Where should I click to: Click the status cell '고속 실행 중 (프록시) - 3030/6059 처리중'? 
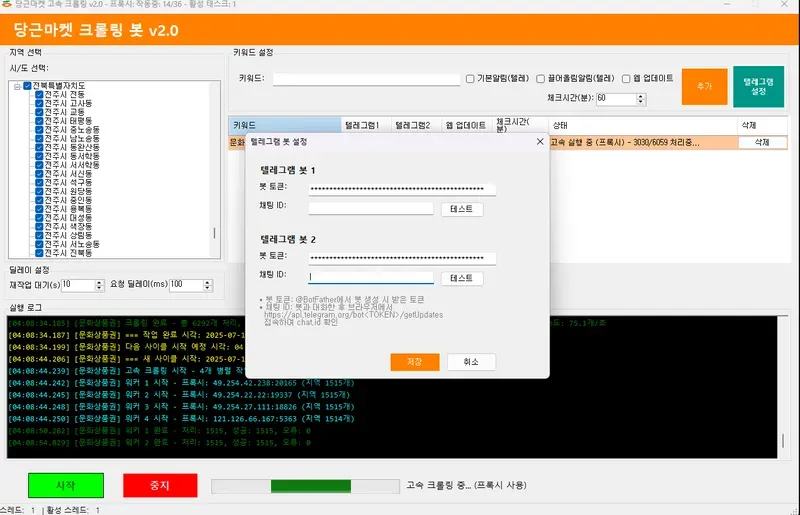(x=643, y=142)
